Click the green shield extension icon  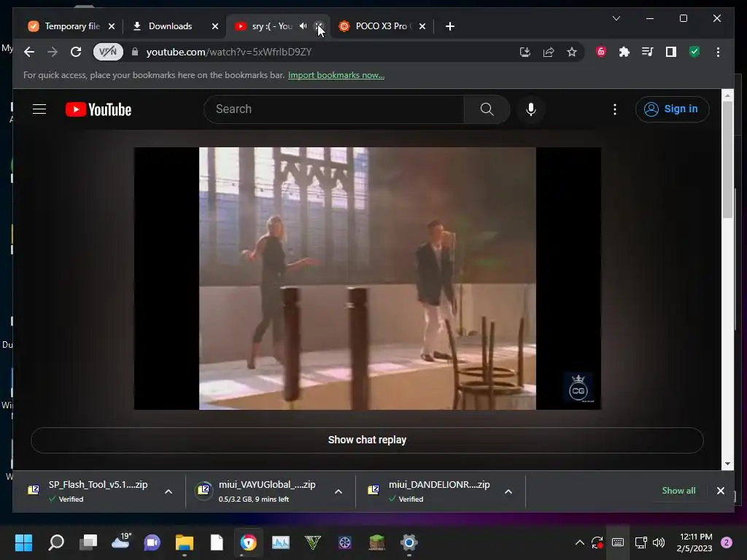click(694, 52)
